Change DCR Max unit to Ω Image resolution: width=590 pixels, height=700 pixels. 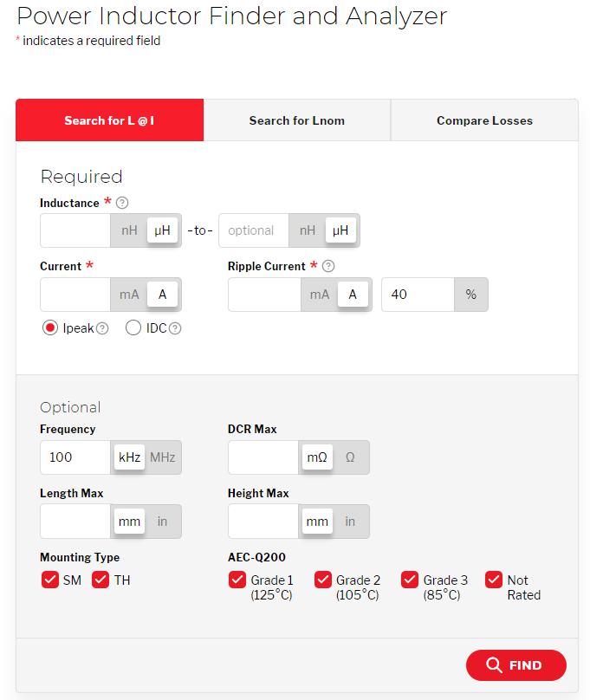[x=350, y=457]
